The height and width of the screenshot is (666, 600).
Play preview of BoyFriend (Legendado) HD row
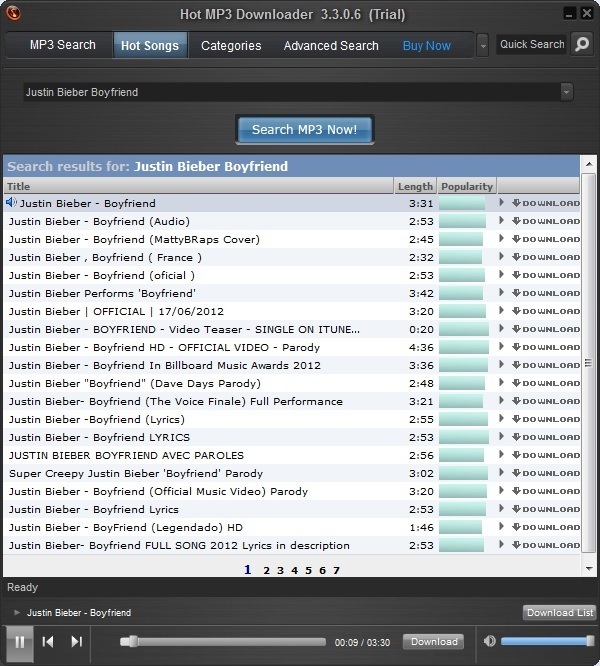coord(501,526)
